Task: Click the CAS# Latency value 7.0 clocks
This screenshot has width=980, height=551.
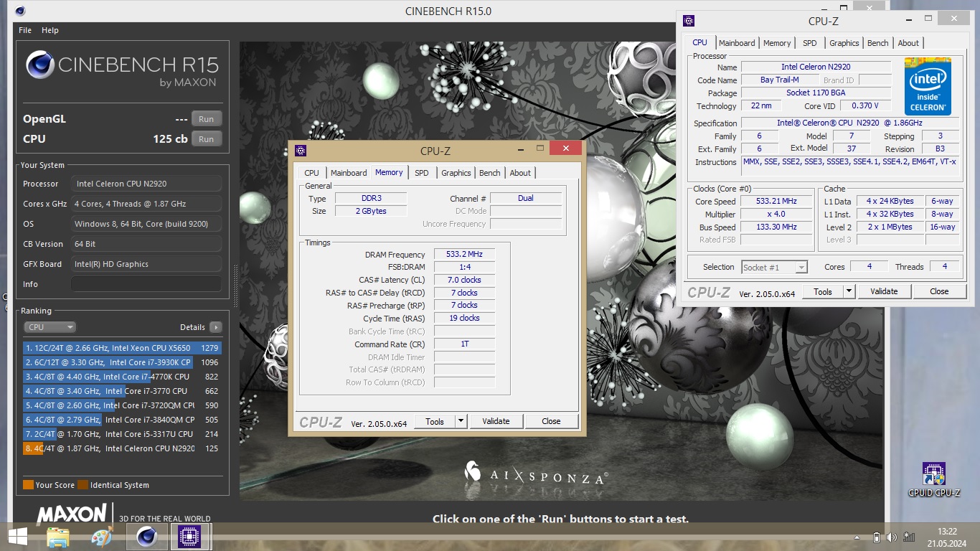Action: pos(464,280)
